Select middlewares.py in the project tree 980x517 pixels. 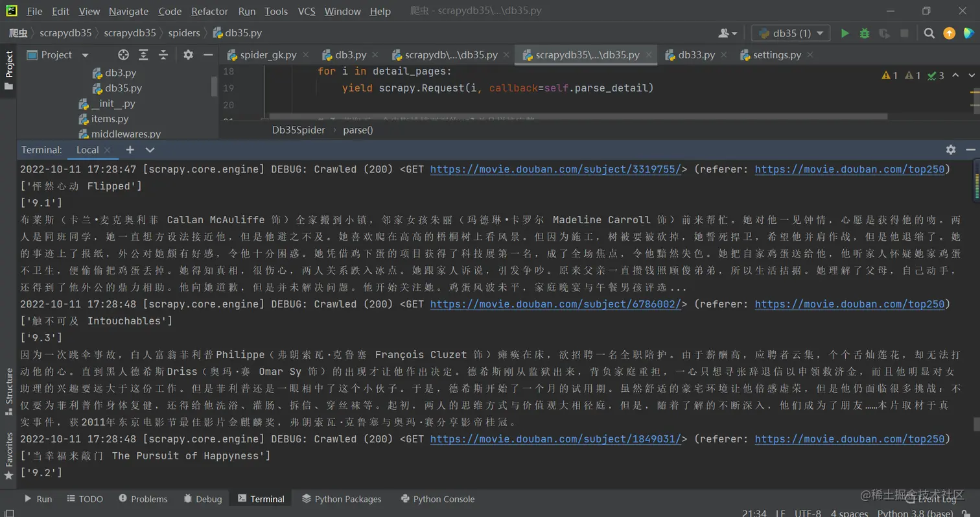[x=126, y=134]
